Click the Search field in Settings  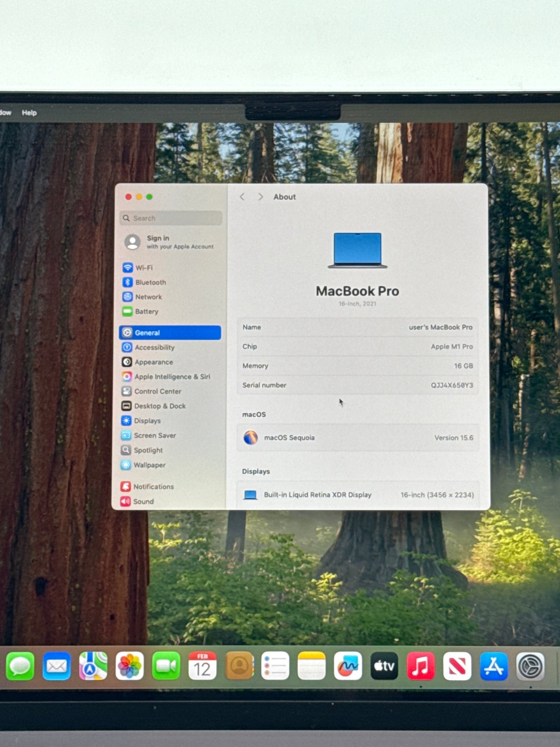coord(172,218)
